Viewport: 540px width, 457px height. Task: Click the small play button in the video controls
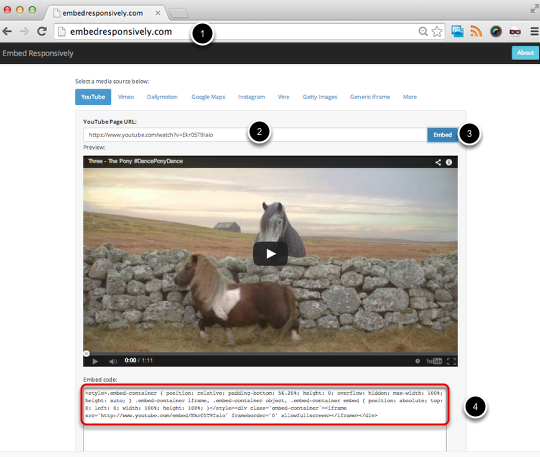[x=95, y=361]
